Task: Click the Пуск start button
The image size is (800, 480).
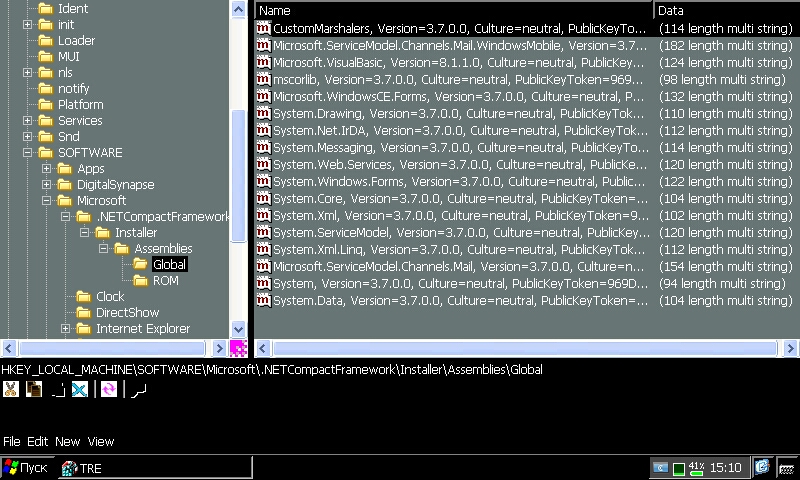Action: 26,468
